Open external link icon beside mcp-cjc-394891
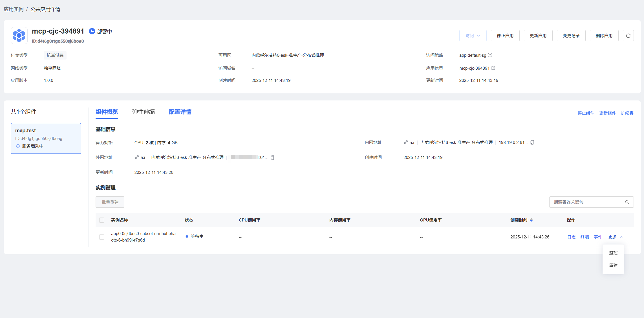Image resolution: width=644 pixels, height=318 pixels. (x=493, y=68)
